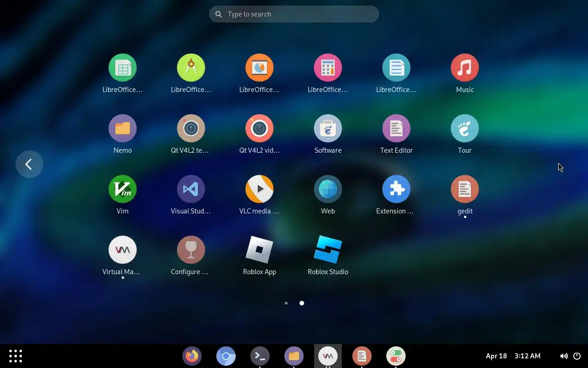Focus the Type to search field
This screenshot has width=588, height=368.
click(x=294, y=14)
